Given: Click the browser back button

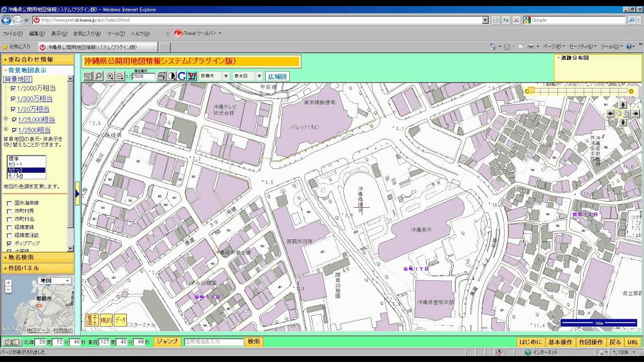Looking at the screenshot, I should click(x=7, y=20).
